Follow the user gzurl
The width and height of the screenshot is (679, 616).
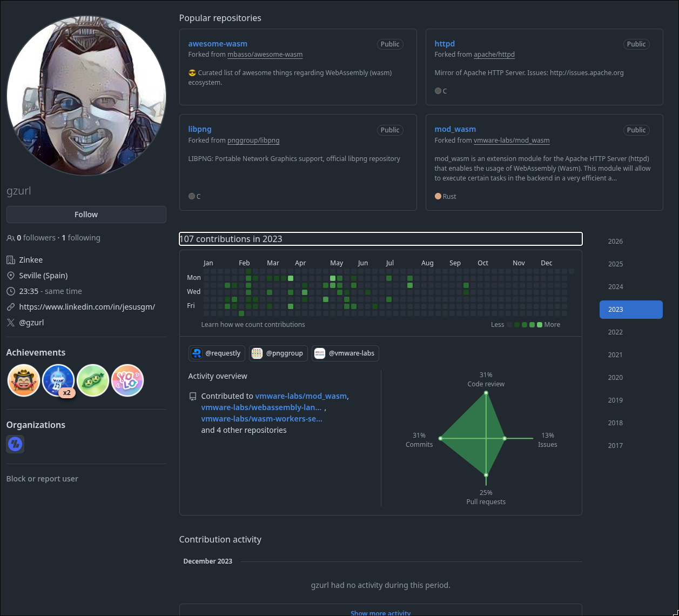tap(86, 215)
